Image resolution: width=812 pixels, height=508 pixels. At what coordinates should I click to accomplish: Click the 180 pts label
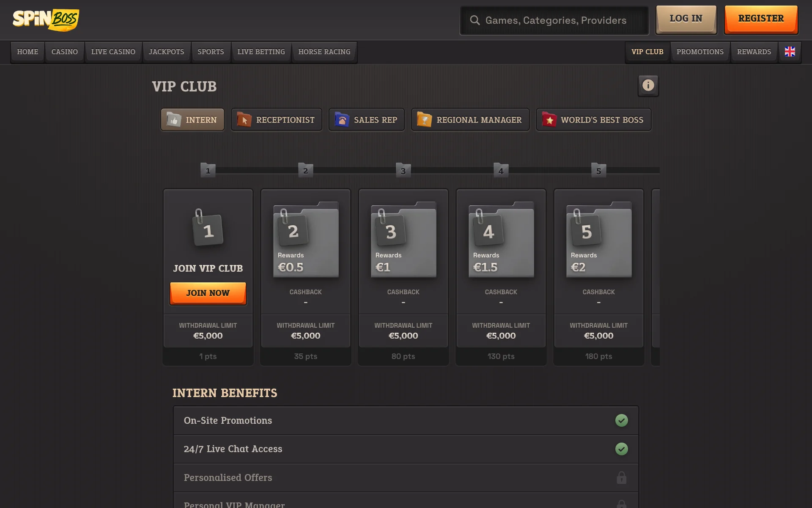click(x=598, y=356)
